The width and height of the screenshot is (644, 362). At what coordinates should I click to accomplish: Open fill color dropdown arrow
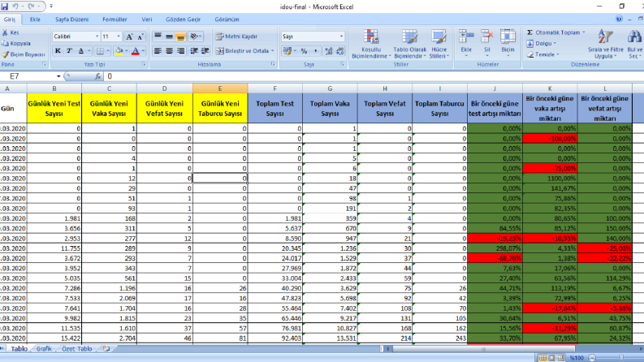pyautogui.click(x=126, y=51)
